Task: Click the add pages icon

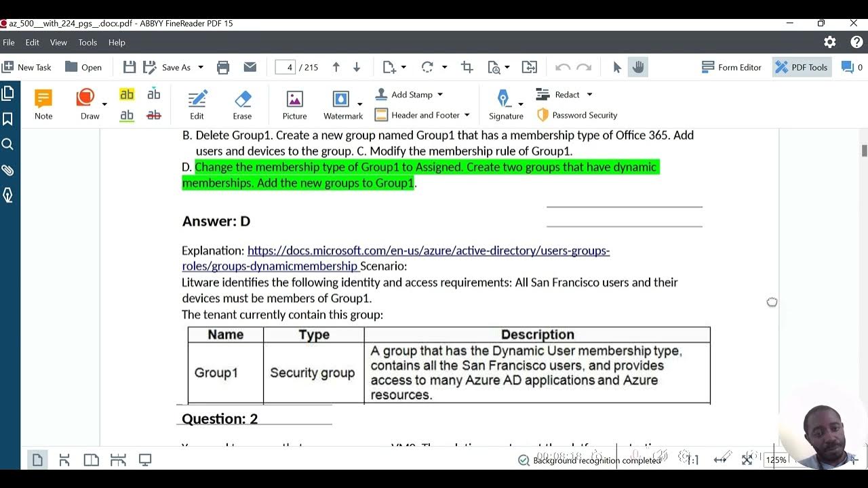Action: 389,67
